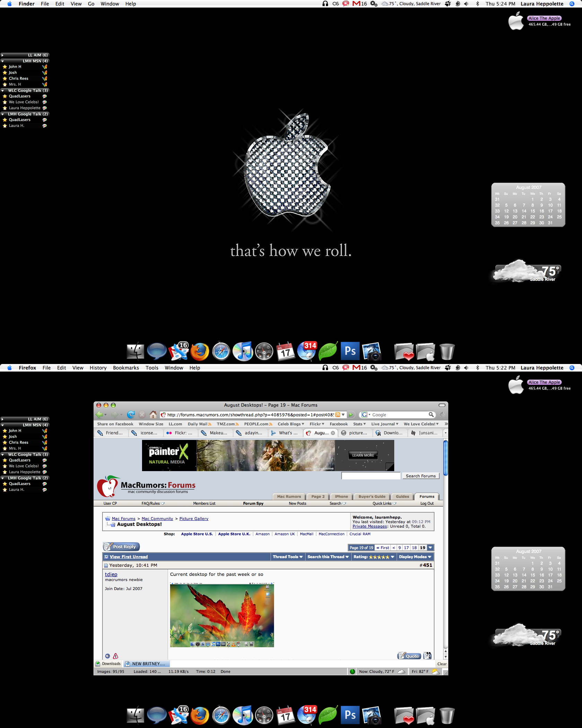Toggle the Firefox toolbar with the pill button
The width and height of the screenshot is (582, 728).
coord(442,405)
